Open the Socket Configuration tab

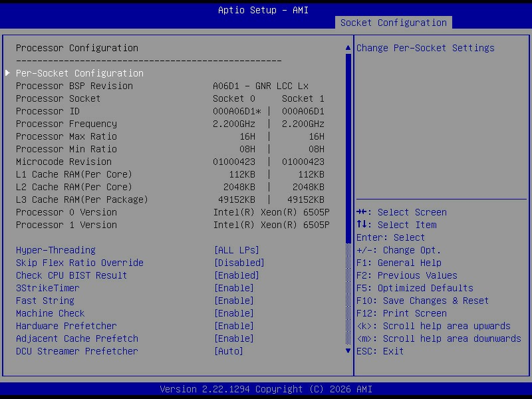pos(393,23)
